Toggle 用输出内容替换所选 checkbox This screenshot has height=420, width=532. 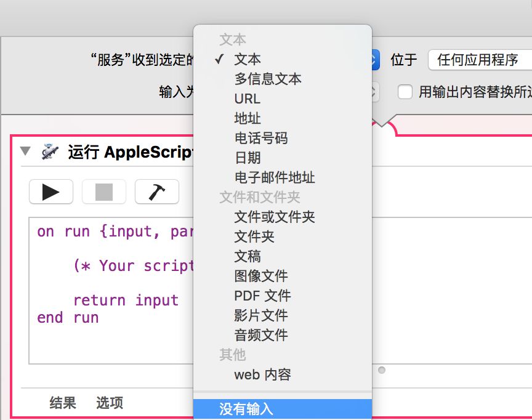tap(405, 92)
